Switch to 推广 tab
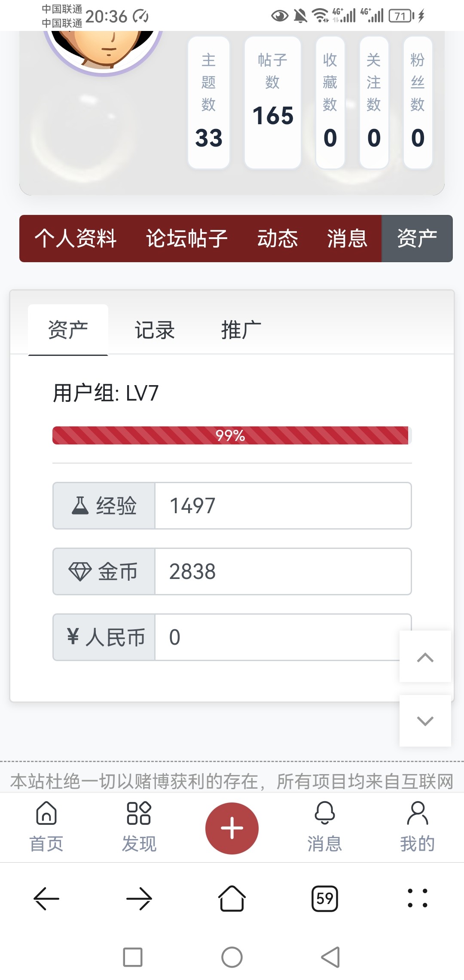The image size is (464, 980). (241, 330)
